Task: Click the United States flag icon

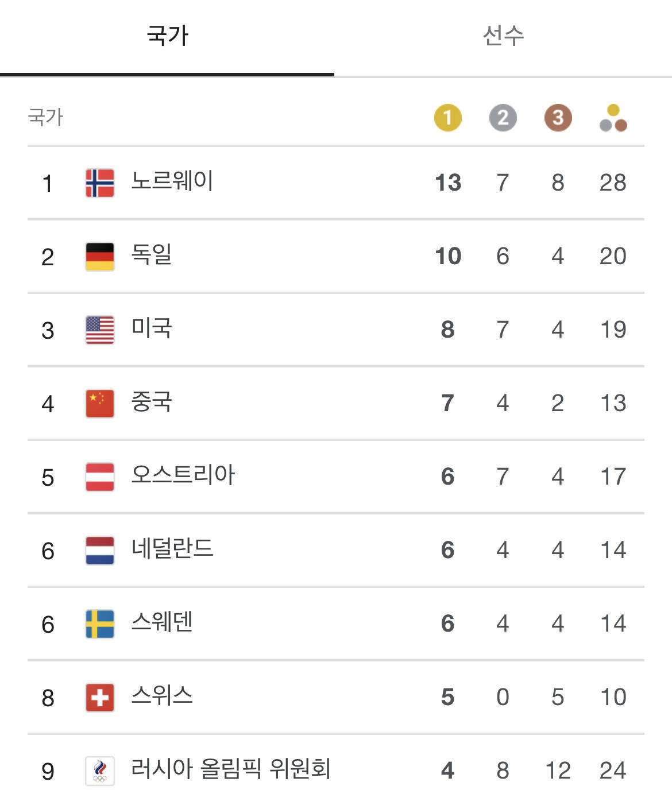Action: 100,330
